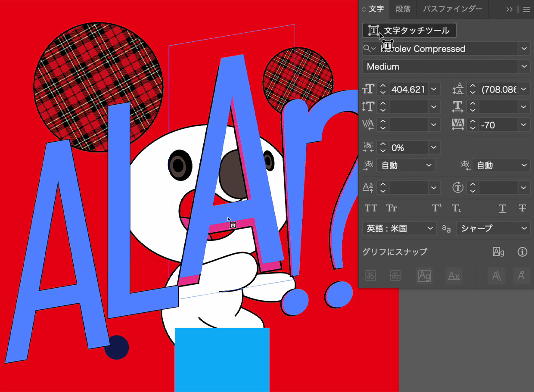534x392 pixels.
Task: Collapse panel with double-chevron icon
Action: pos(509,9)
